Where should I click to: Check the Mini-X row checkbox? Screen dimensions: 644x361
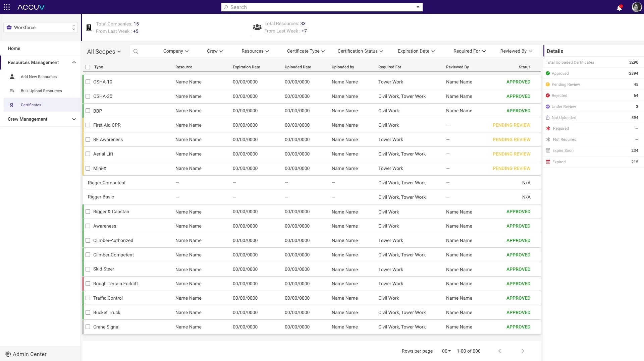point(88,168)
